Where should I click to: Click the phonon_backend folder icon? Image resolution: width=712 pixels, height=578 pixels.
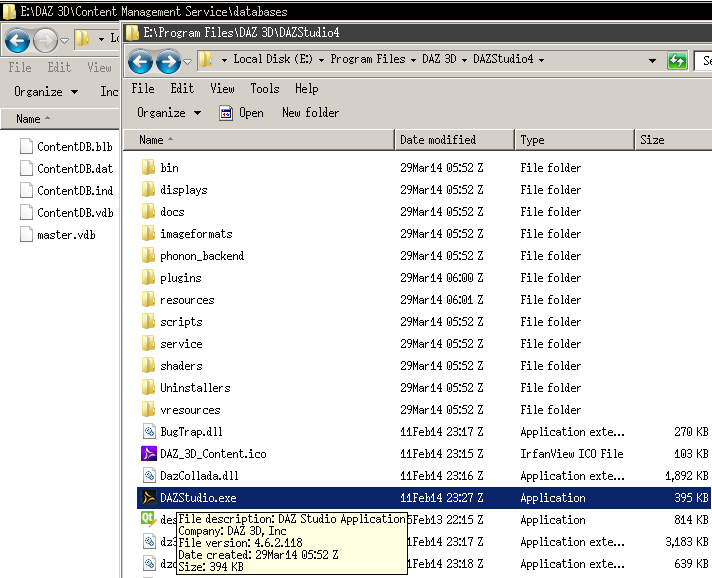(148, 256)
